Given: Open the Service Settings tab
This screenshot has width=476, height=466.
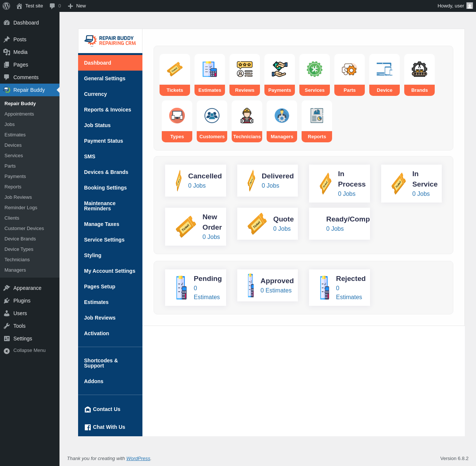Looking at the screenshot, I should point(110,240).
